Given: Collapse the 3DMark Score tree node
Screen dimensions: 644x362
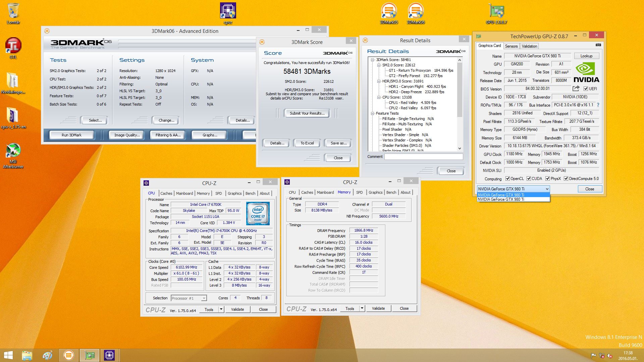Looking at the screenshot, I should click(372, 60).
